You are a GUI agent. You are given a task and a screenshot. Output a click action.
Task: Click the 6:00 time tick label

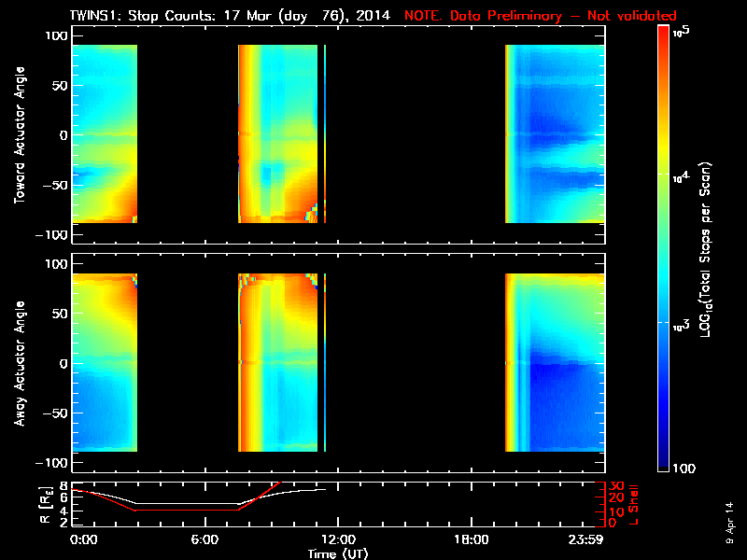[x=204, y=539]
